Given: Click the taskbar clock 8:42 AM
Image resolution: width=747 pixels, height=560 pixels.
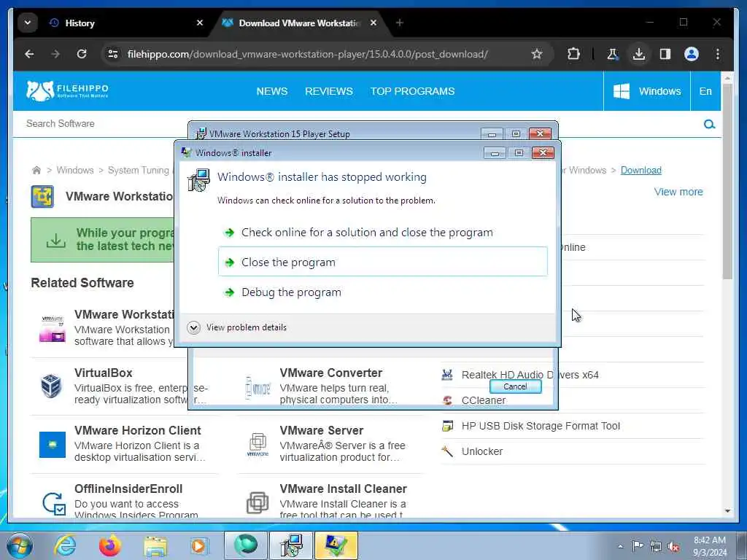Looking at the screenshot, I should click(709, 540).
